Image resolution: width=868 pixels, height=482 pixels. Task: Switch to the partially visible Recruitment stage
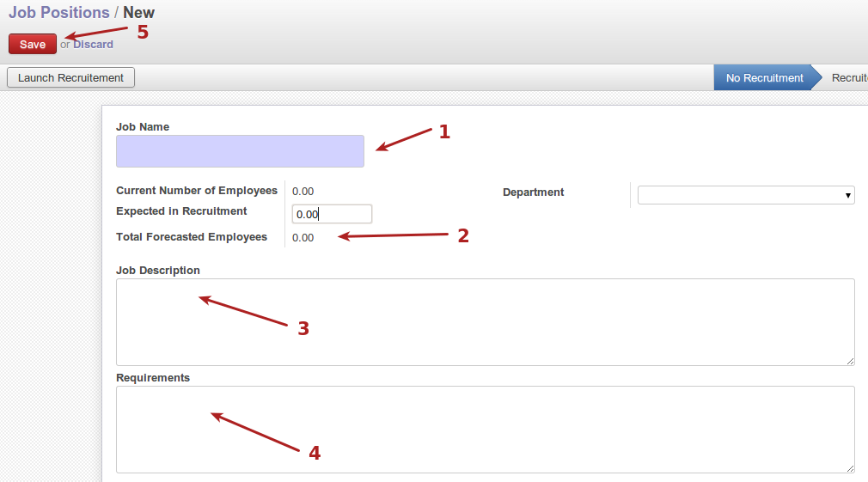[x=848, y=77]
